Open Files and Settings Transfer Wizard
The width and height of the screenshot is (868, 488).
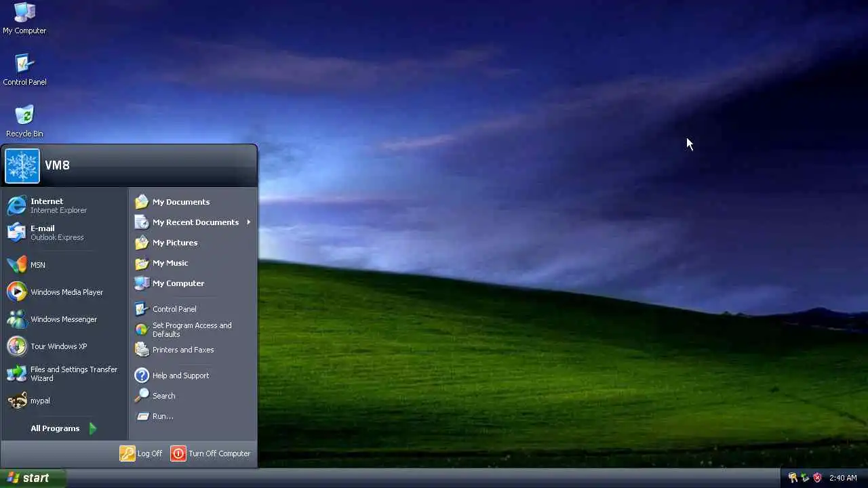(x=64, y=373)
